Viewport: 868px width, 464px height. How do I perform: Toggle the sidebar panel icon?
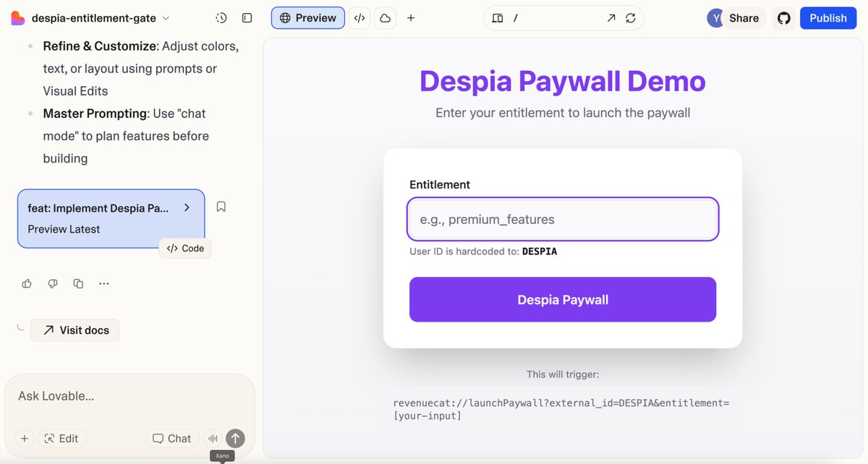click(247, 18)
